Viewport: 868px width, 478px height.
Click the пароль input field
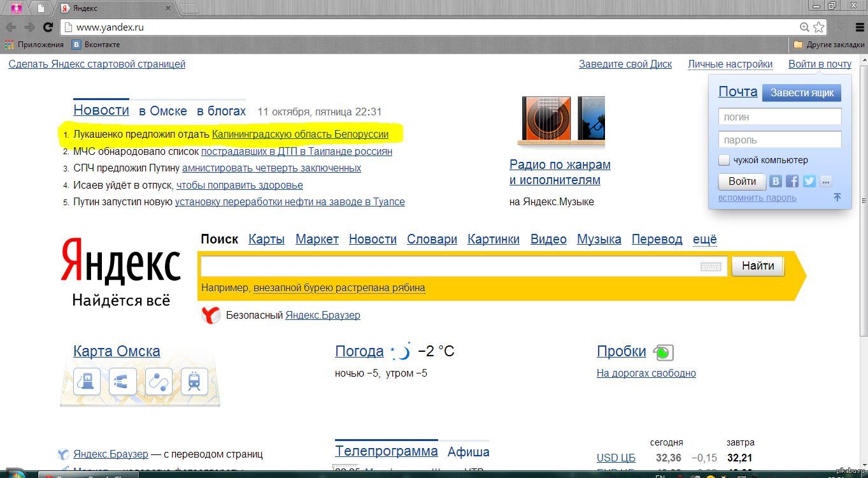780,140
